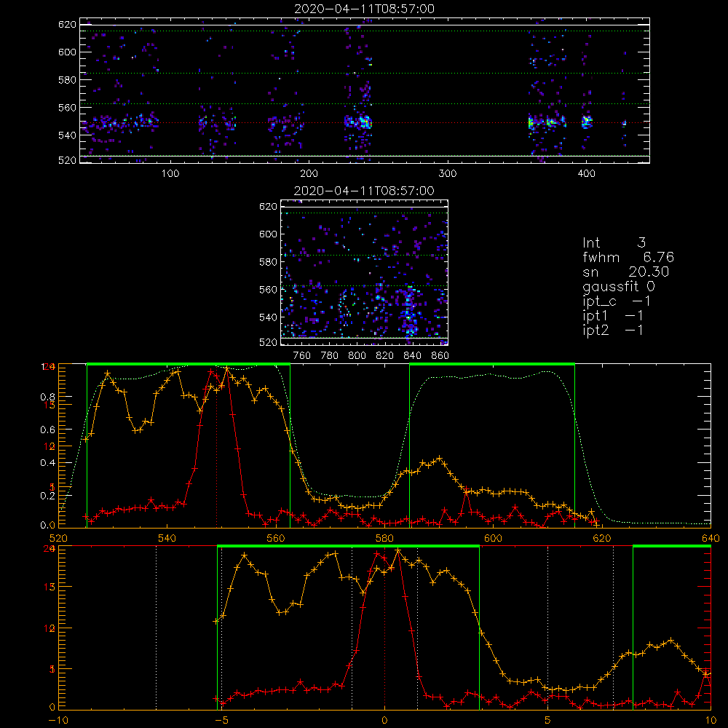Viewport: 728px width, 728px height.
Task: Click x-axis label 760 of the middle image
Action: point(302,356)
